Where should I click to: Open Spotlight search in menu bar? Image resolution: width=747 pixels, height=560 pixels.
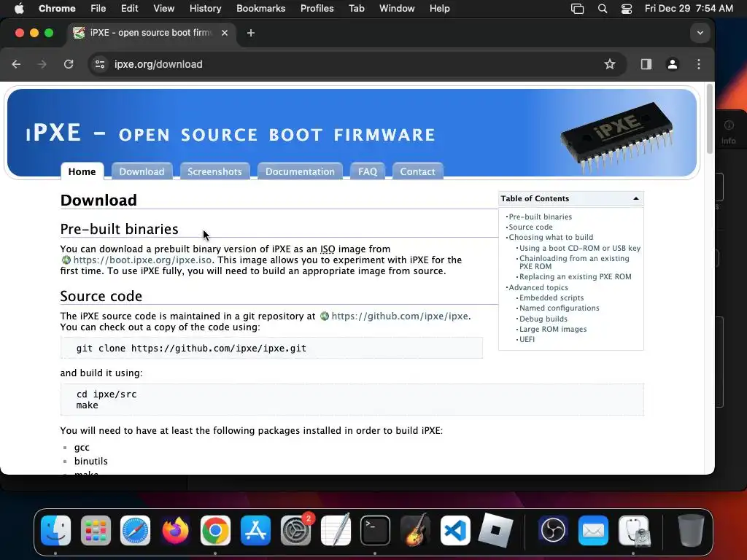point(602,8)
